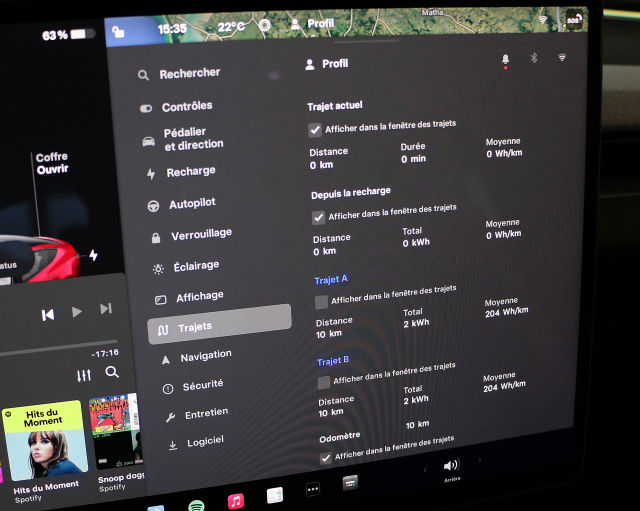The width and height of the screenshot is (640, 511).
Task: Open the Recharge settings menu
Action: pyautogui.click(x=190, y=172)
